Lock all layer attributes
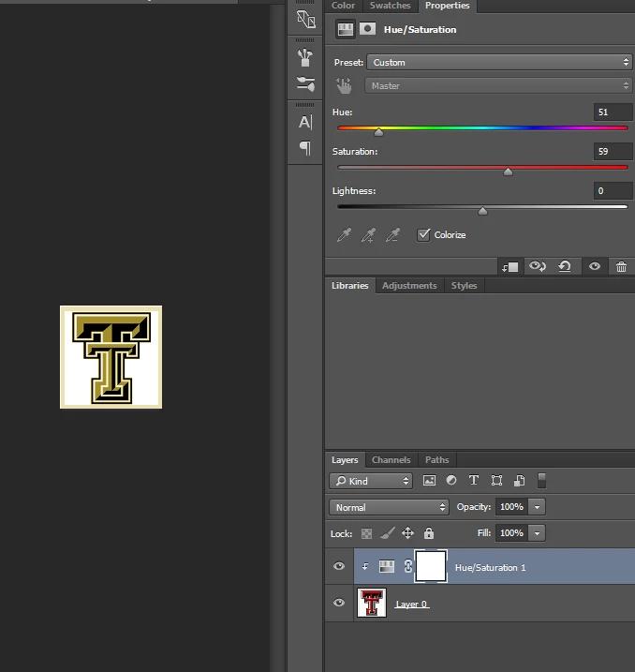 tap(429, 533)
